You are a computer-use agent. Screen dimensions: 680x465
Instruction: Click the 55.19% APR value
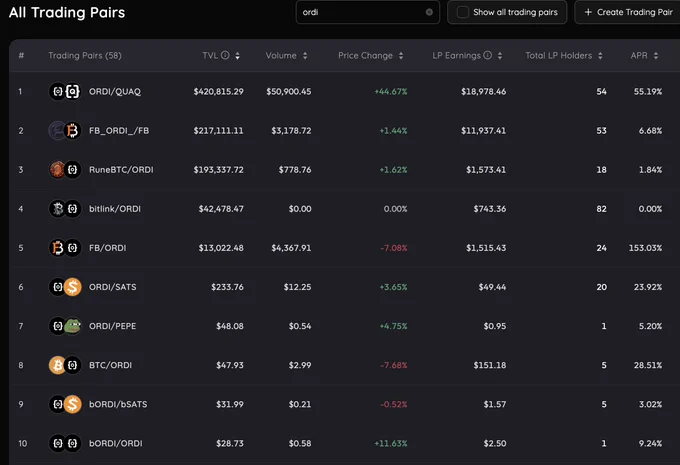tap(648, 92)
